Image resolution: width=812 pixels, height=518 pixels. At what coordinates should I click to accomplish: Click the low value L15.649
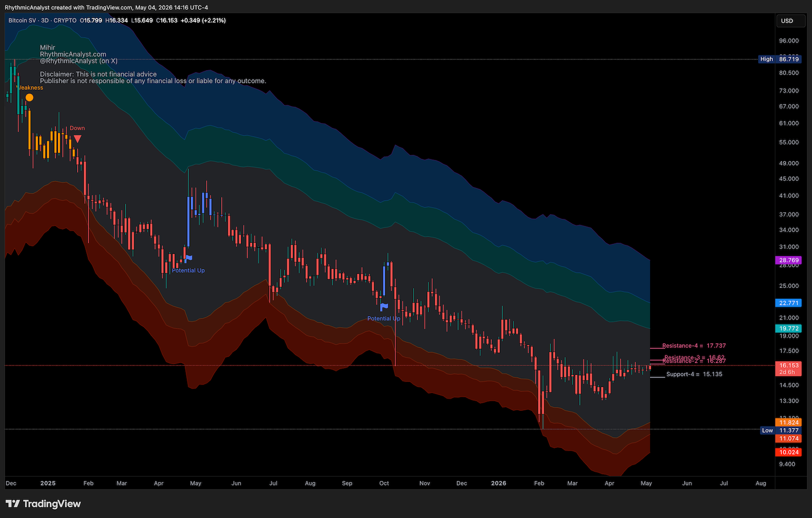142,21
